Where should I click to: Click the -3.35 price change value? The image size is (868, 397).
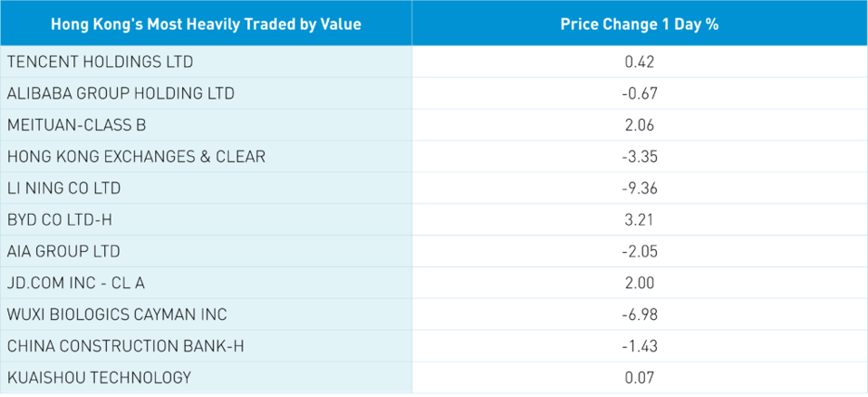click(639, 157)
